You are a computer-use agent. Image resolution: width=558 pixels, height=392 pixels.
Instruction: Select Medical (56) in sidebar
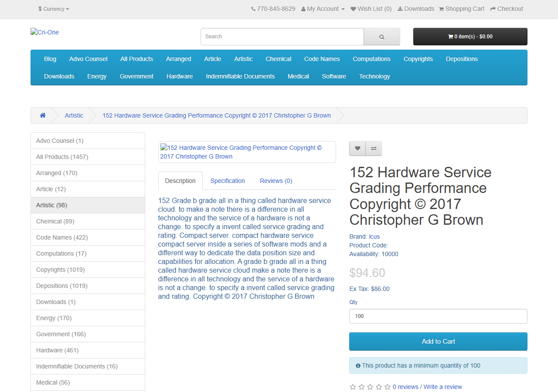pos(88,382)
